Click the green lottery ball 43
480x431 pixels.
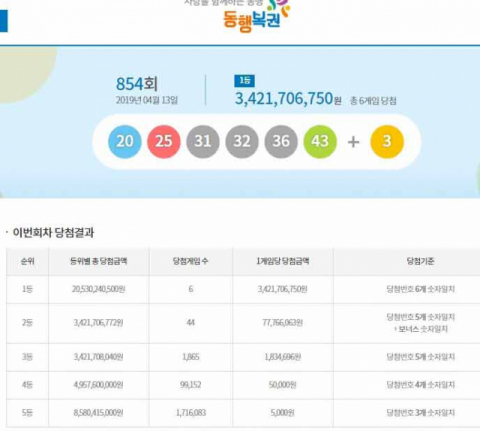(320, 141)
